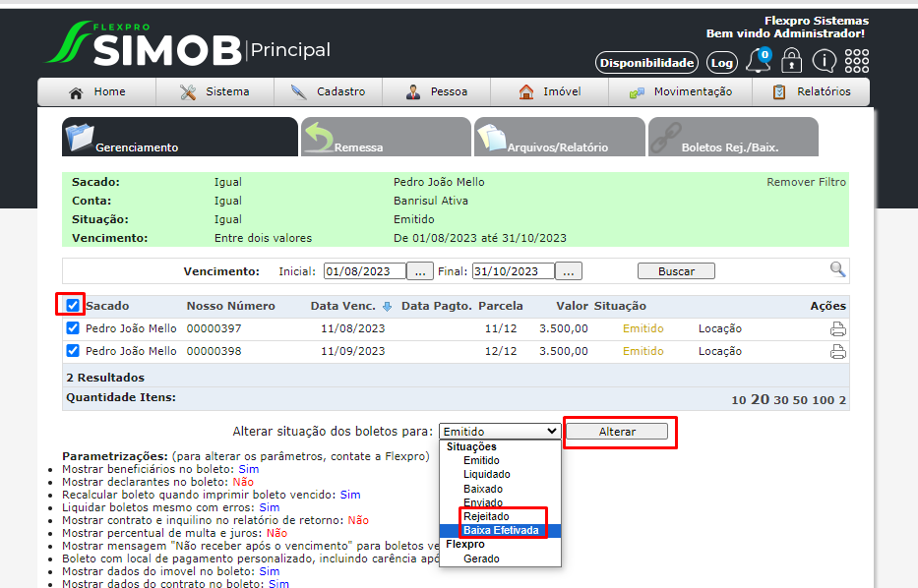Click the Pessoa person icon
The height and width of the screenshot is (588, 918).
tap(413, 91)
